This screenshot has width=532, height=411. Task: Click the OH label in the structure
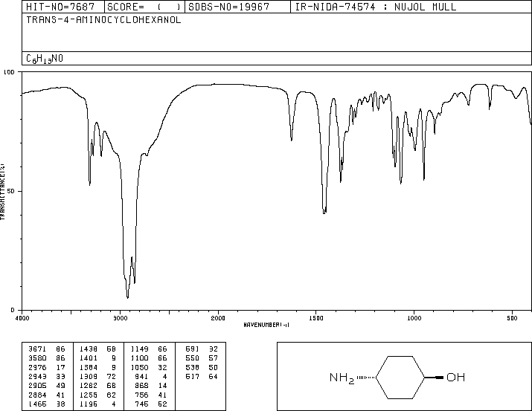pos(455,377)
